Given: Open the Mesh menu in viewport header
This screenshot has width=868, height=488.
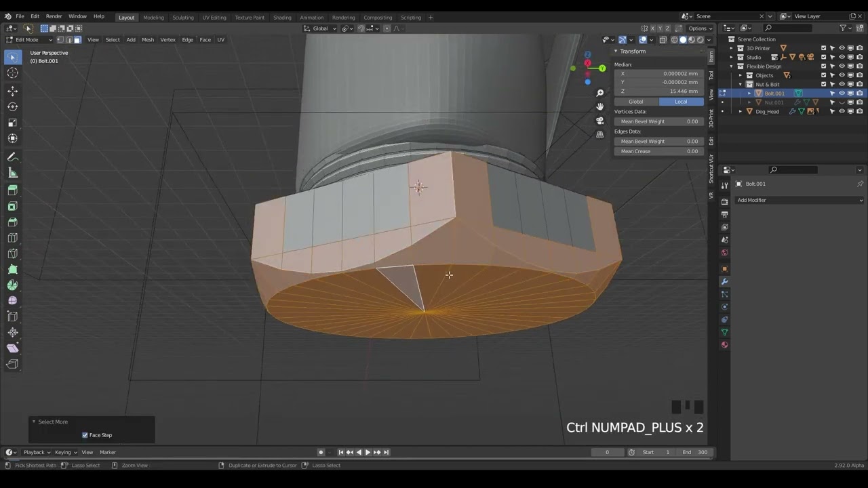Looking at the screenshot, I should [x=148, y=40].
